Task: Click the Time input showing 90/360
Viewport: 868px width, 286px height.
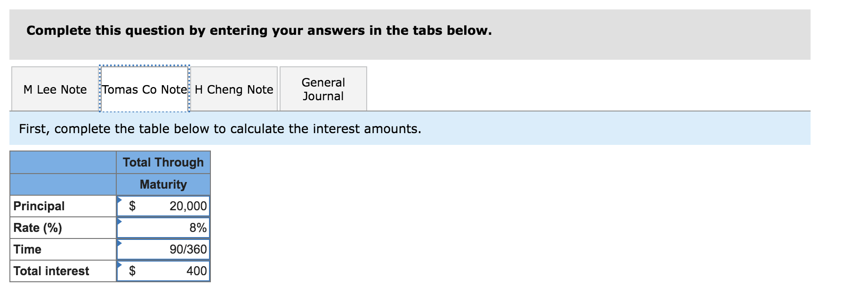Action: [x=174, y=249]
